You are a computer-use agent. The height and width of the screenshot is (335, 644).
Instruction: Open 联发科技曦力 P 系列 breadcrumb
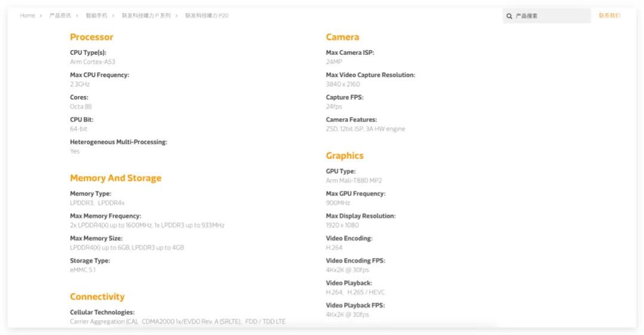[x=146, y=16]
